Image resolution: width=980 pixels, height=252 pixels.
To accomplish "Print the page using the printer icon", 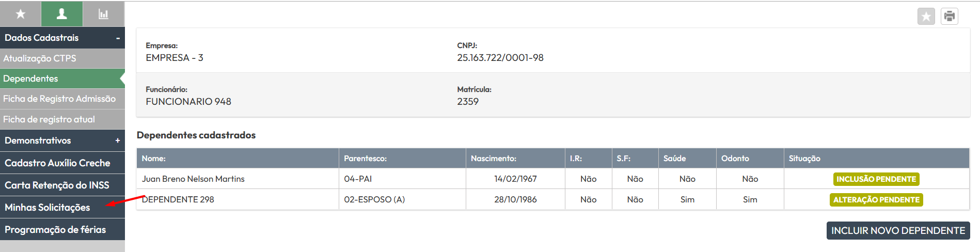I will pos(949,17).
